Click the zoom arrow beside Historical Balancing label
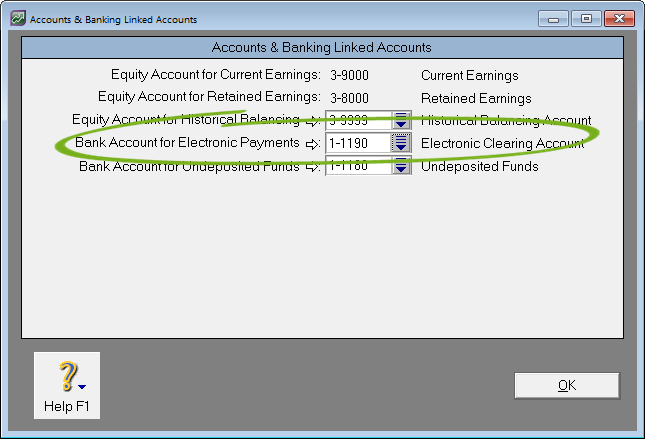Viewport: 645px width, 439px height. point(313,121)
